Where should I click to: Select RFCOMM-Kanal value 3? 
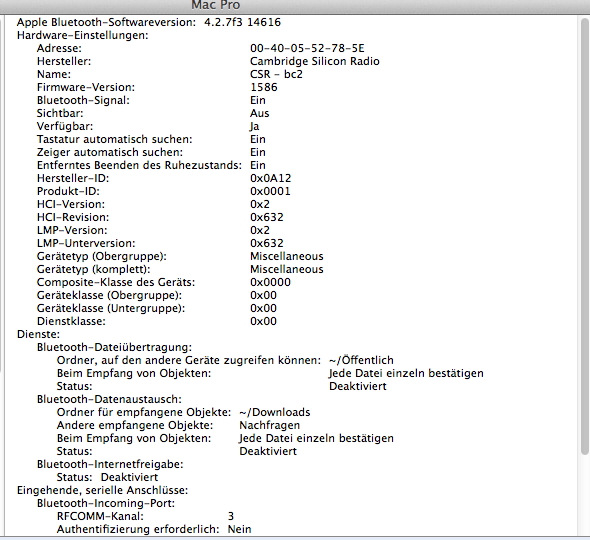(x=231, y=516)
